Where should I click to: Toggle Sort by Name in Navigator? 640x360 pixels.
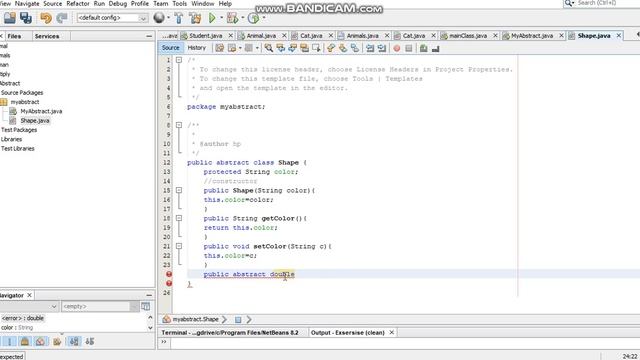[x=74, y=342]
